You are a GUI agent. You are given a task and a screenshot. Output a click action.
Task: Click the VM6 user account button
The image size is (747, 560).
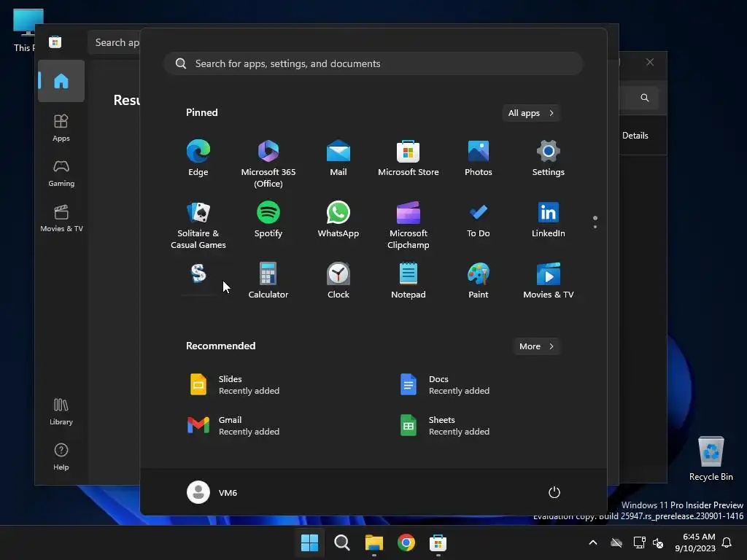coord(212,492)
